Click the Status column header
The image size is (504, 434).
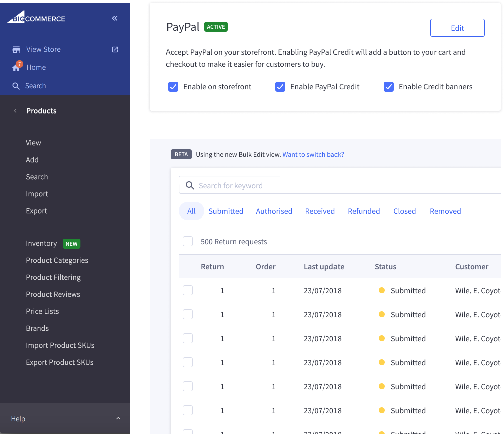click(385, 267)
